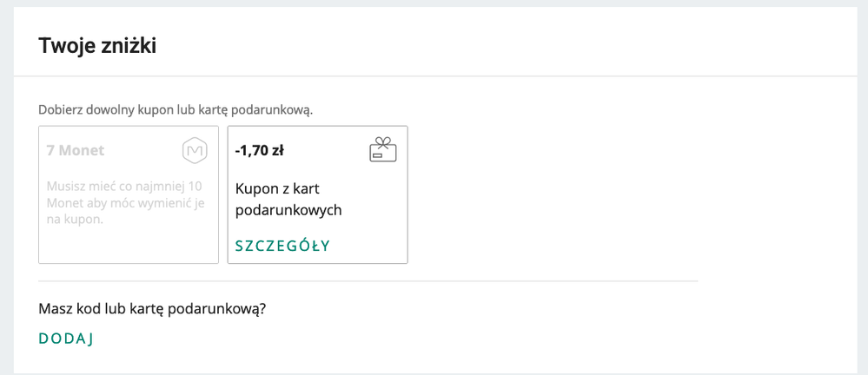Image resolution: width=868 pixels, height=375 pixels.
Task: Open SZCZEGÓŁY for the gift card coupon
Action: click(282, 246)
